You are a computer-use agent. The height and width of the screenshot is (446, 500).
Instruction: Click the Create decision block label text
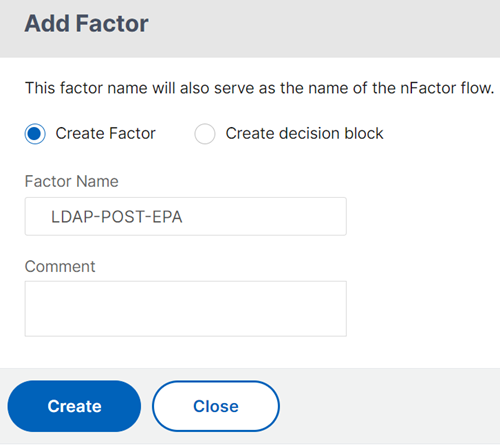304,133
